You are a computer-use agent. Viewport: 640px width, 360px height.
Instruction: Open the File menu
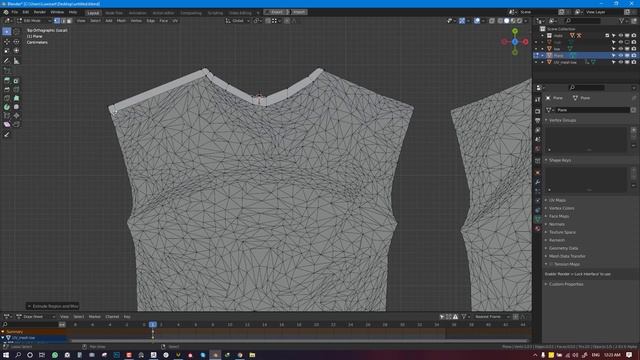click(x=15, y=12)
